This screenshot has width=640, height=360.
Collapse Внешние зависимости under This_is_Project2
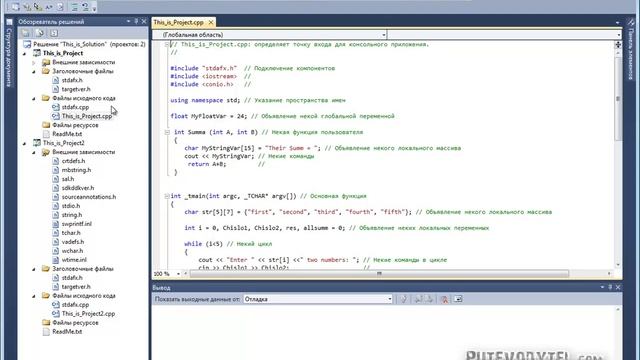point(34,152)
